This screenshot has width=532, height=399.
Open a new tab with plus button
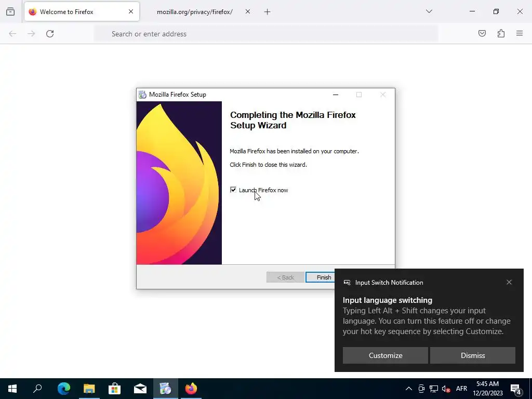[268, 12]
